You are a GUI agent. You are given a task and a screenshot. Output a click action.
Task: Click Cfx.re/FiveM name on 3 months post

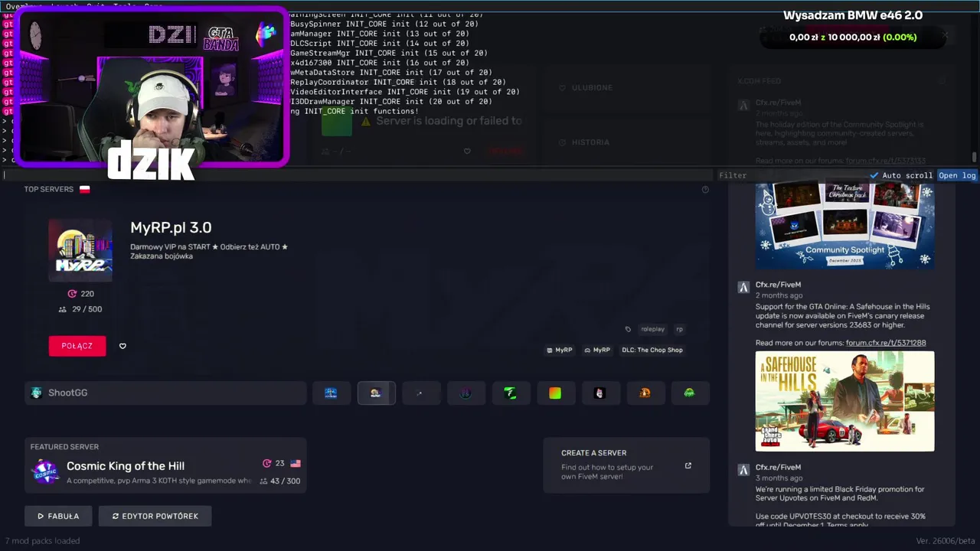(x=778, y=468)
